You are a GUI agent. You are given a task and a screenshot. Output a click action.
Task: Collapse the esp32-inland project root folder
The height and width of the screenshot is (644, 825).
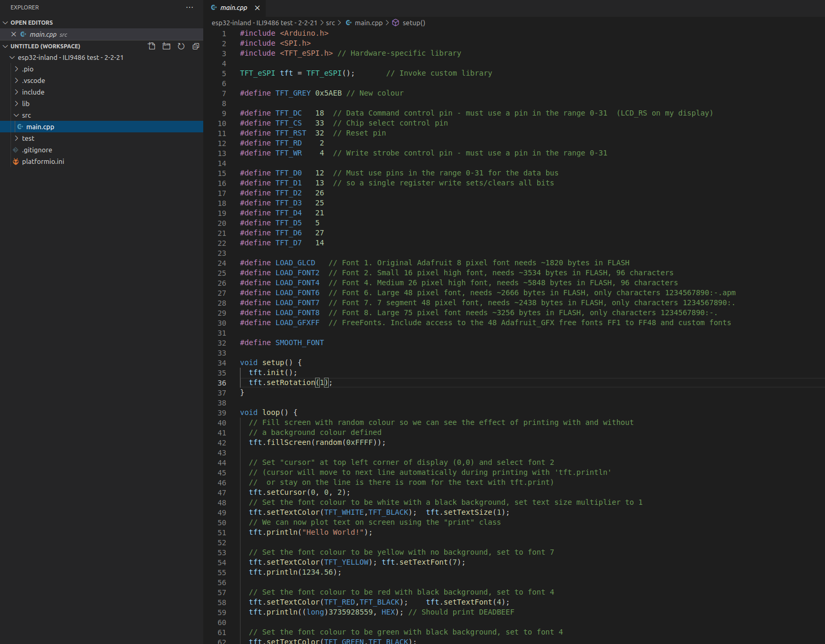tap(70, 58)
